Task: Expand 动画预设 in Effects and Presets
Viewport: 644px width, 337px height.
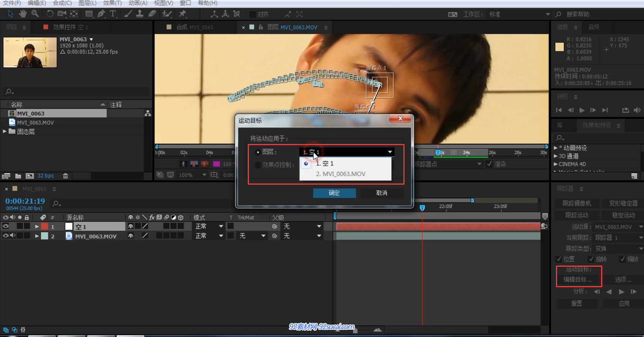Action: point(556,148)
